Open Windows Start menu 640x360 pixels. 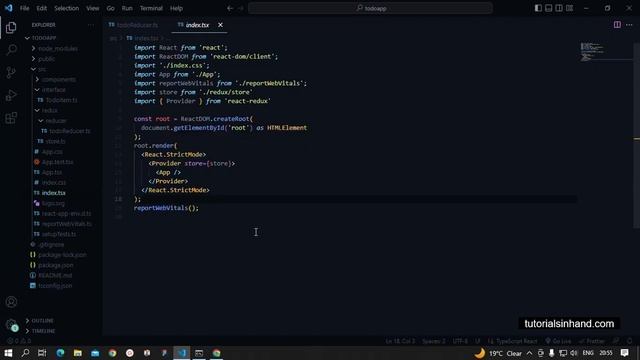[8, 353]
